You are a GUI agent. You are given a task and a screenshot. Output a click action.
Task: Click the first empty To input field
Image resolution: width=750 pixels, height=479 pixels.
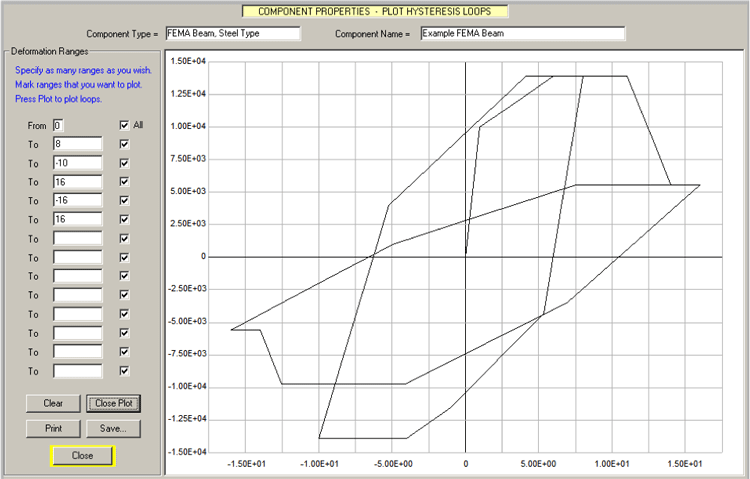click(77, 238)
